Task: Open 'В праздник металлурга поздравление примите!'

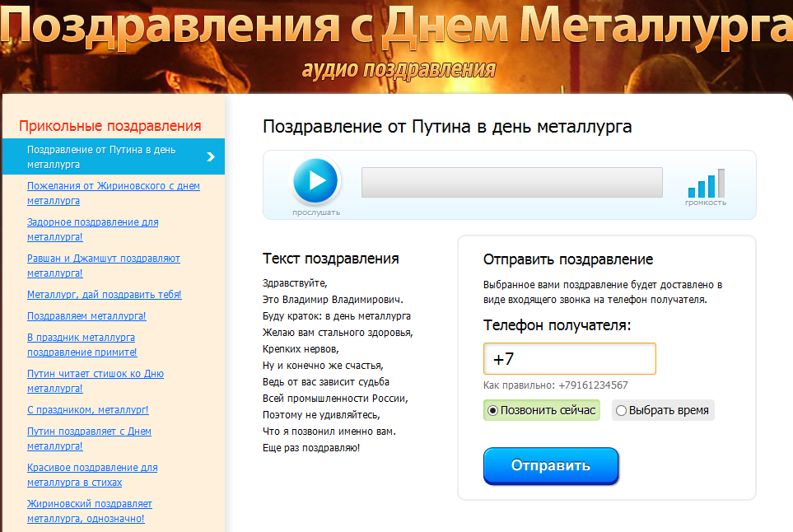Action: pos(82,345)
